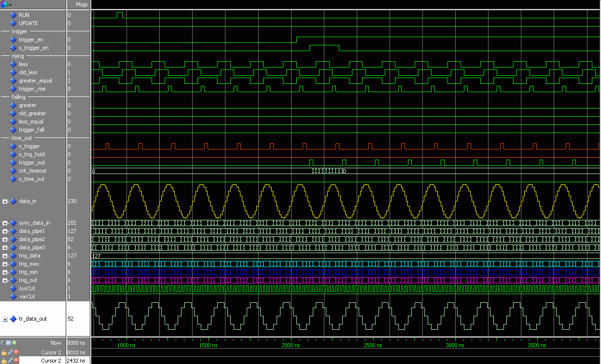Open properties wrench for 8010 ns cursor
This screenshot has height=364, width=601.
click(x=10, y=352)
